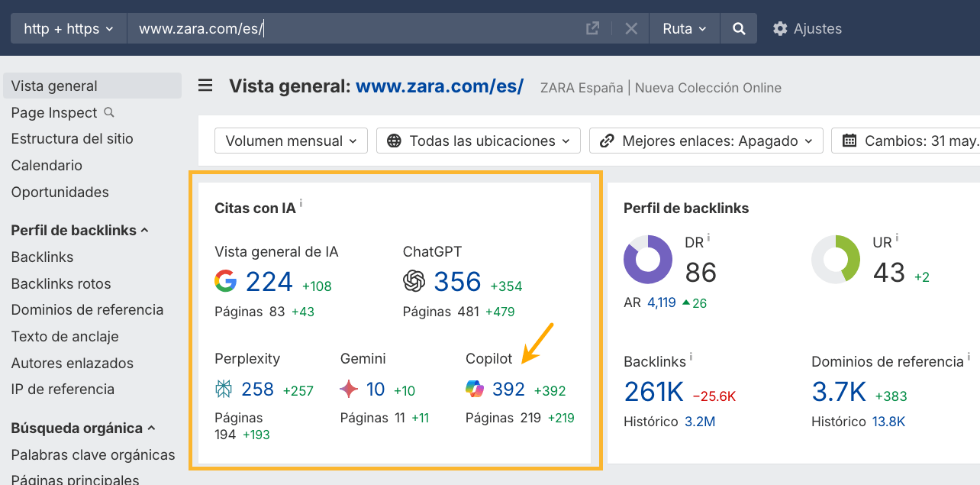Click the 3.7K referring domains value
This screenshot has height=485, width=980.
pos(839,392)
